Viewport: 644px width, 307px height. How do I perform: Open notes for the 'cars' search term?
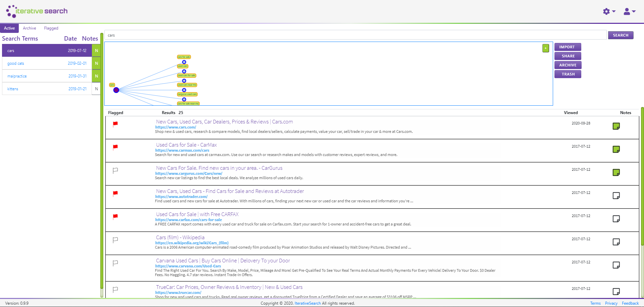click(96, 51)
